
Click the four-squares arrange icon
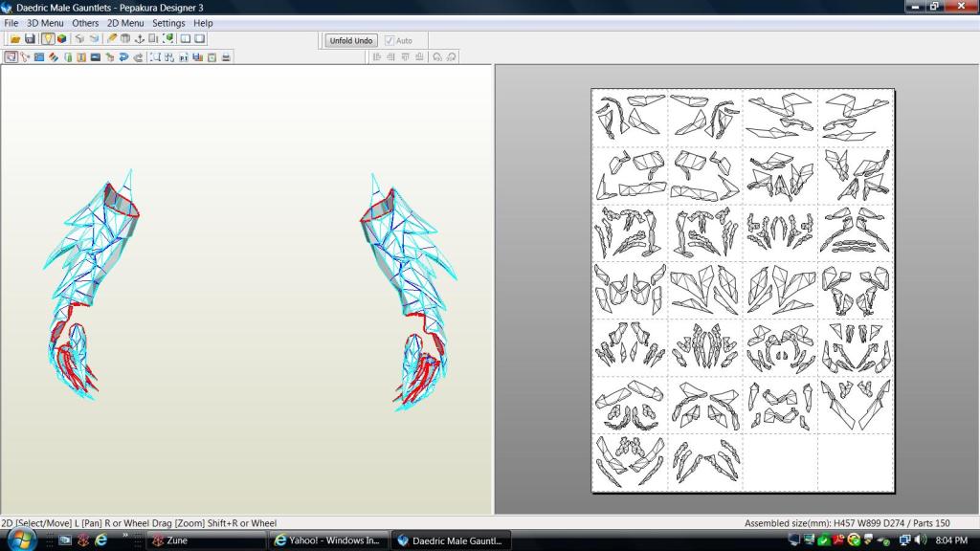169,56
